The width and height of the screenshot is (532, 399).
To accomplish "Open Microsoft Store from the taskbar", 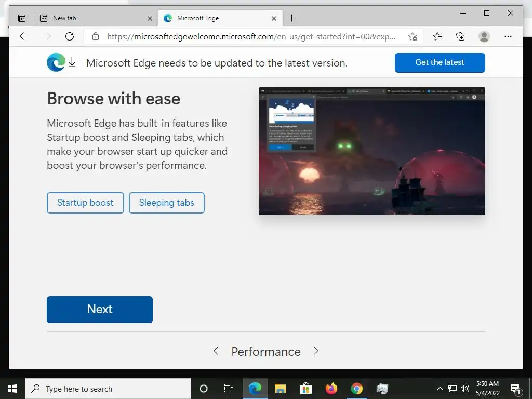I will pyautogui.click(x=305, y=389).
